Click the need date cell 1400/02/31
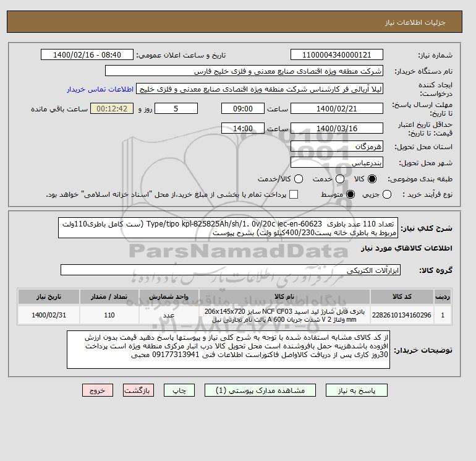Screen dimensions: 476x461 (x=49, y=315)
